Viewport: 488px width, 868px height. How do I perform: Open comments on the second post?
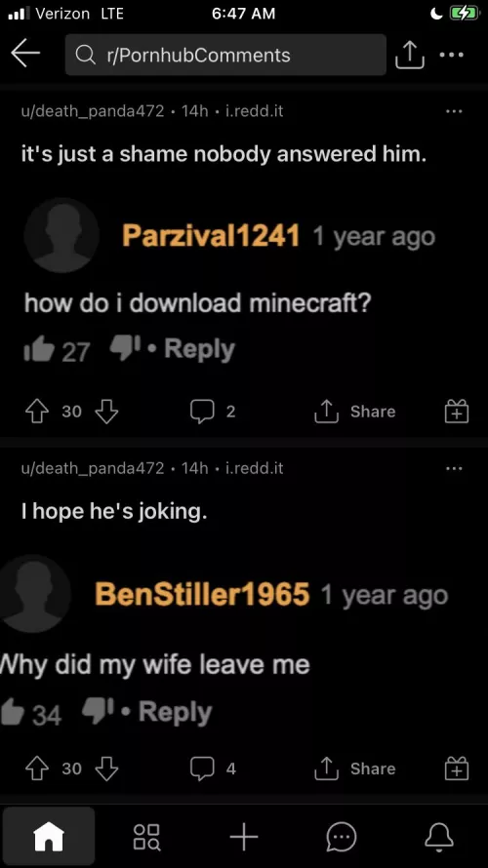(x=213, y=769)
